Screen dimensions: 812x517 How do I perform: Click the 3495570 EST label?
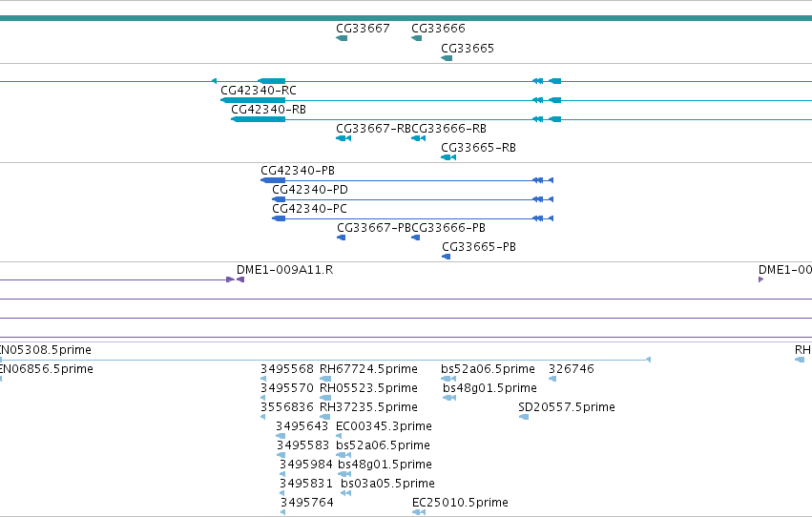[x=287, y=388]
